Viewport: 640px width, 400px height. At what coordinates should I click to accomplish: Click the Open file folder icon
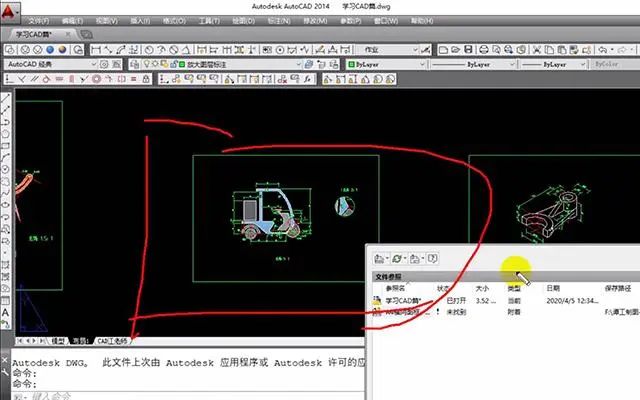click(x=456, y=50)
